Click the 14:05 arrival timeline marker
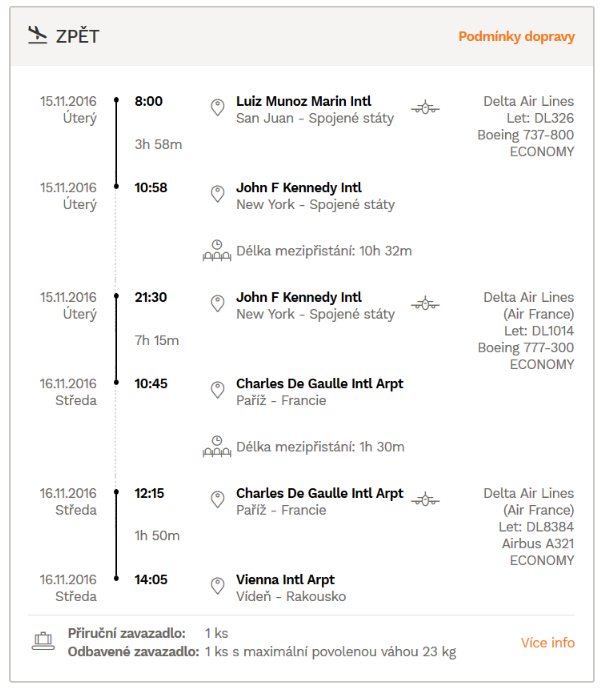 point(116,578)
